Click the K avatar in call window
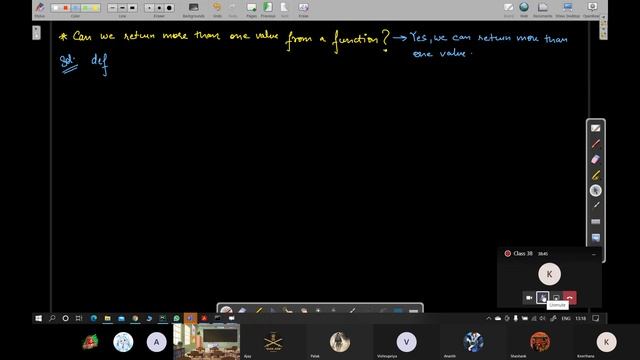The width and height of the screenshot is (640, 360). pos(549,274)
